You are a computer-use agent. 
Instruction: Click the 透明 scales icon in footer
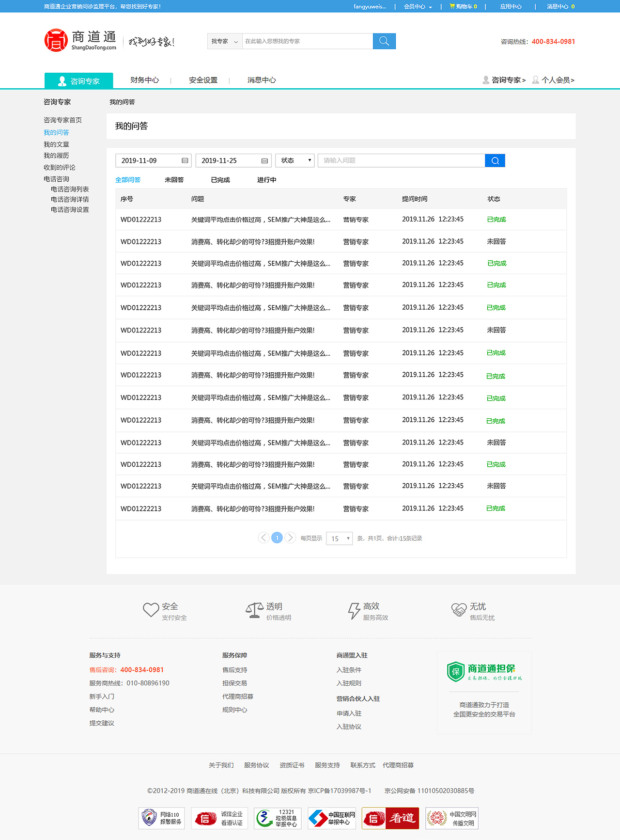254,611
